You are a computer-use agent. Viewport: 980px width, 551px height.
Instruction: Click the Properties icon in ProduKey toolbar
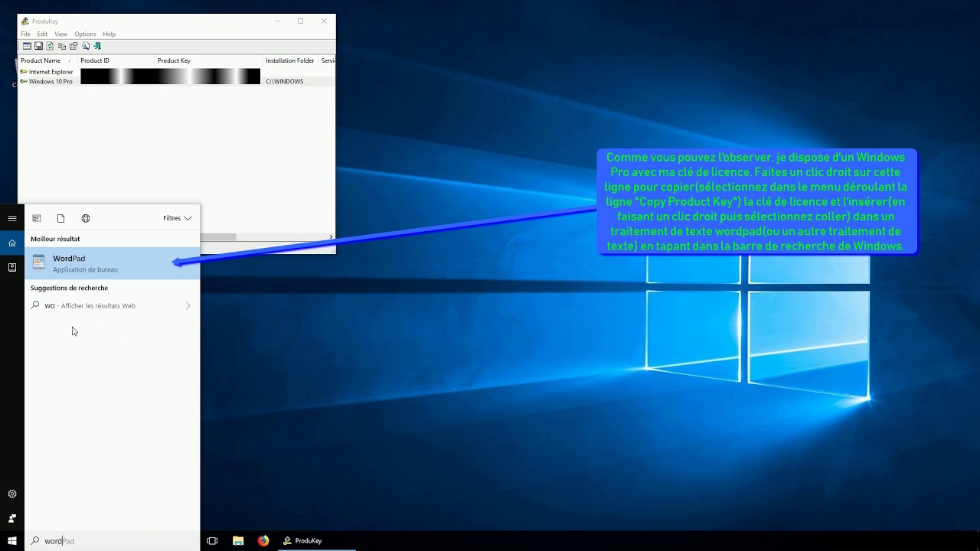(73, 46)
